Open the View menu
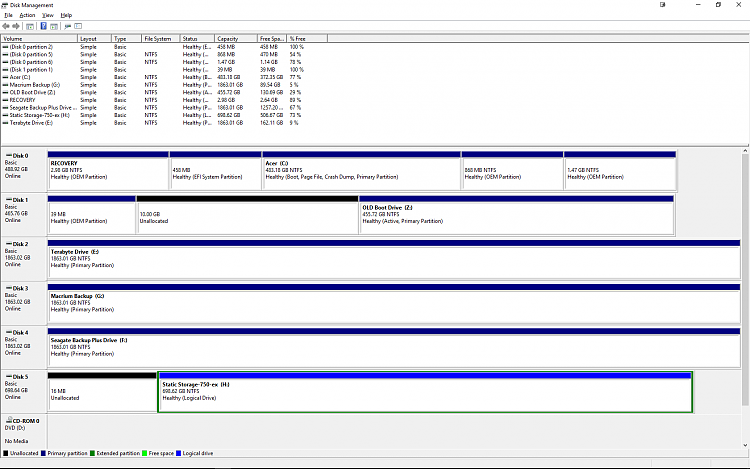 pos(48,16)
